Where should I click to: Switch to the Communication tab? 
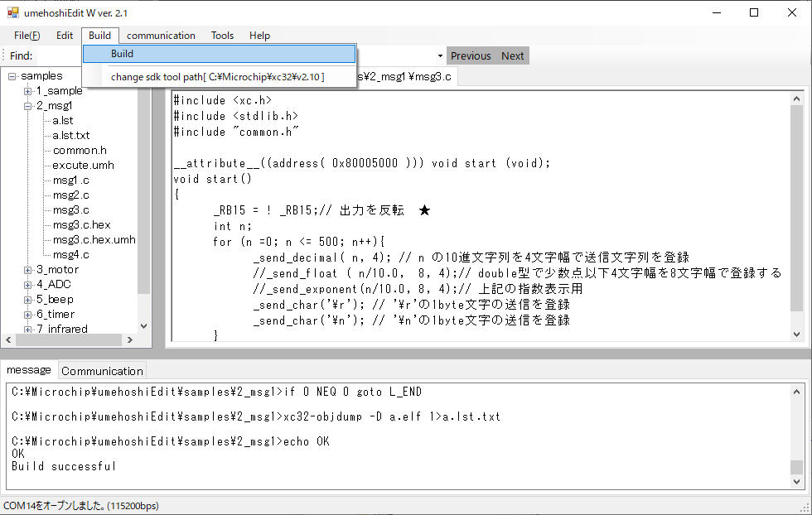(x=102, y=371)
